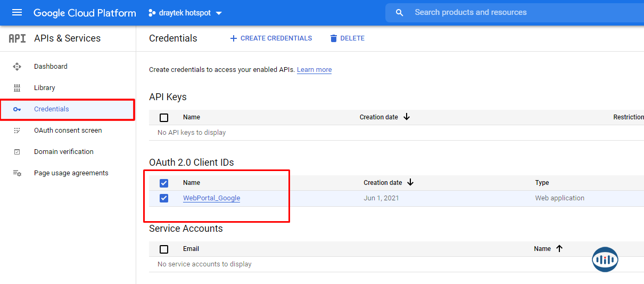Click the CREATE CREDENTIALS button
Viewport: 644px width, 284px height.
pyautogui.click(x=271, y=38)
